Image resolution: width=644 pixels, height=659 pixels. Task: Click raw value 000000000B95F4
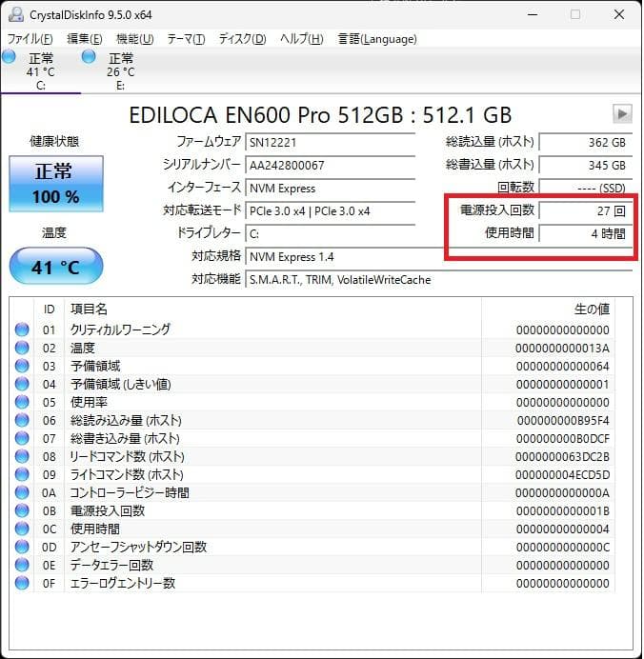(x=563, y=420)
